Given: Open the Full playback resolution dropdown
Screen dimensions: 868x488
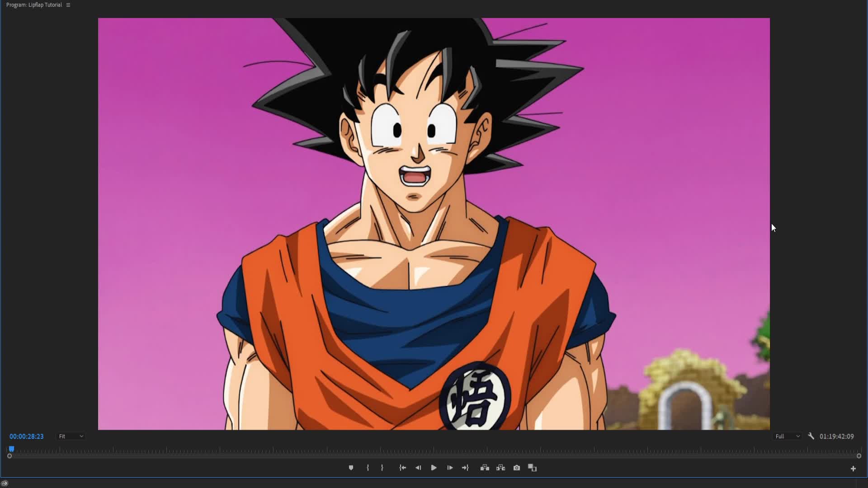Looking at the screenshot, I should [788, 436].
